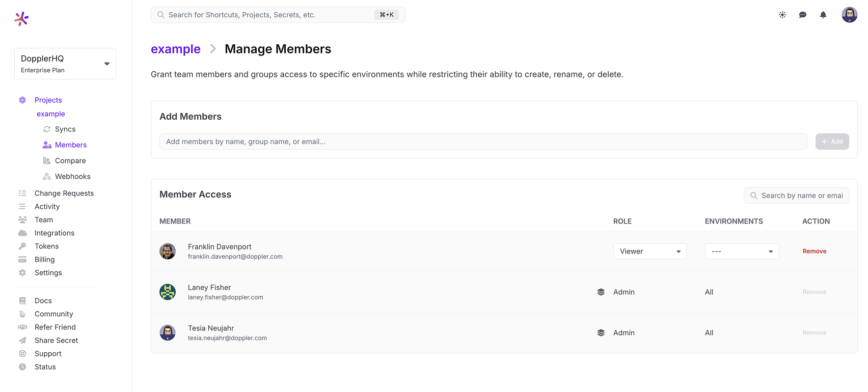Click the Projects icon in sidebar
The image size is (868, 392).
point(22,100)
